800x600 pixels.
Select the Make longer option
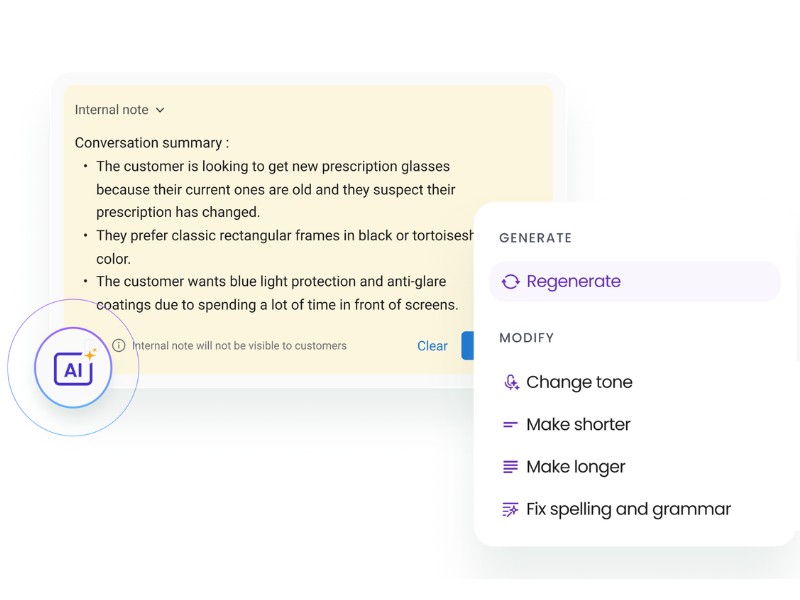[x=576, y=466]
